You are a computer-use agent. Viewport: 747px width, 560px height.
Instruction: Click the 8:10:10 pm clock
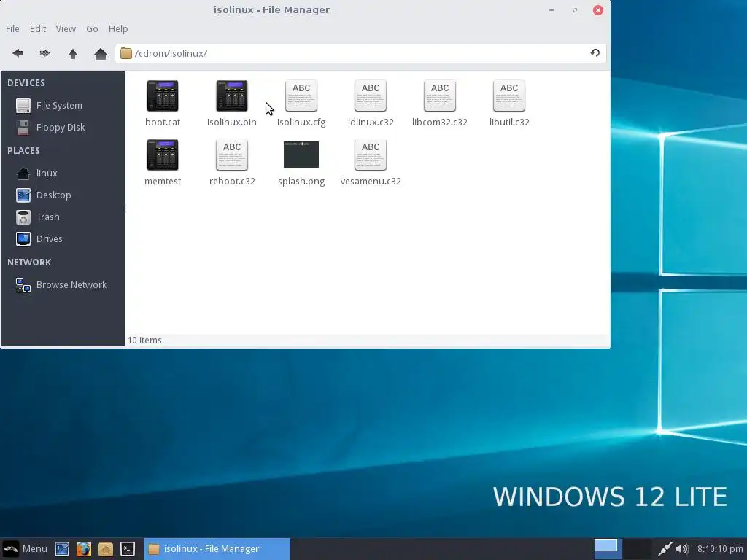pos(720,549)
